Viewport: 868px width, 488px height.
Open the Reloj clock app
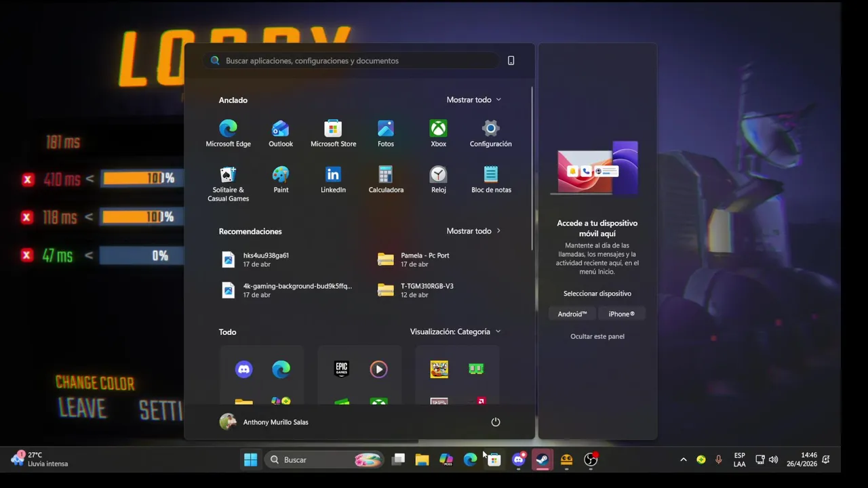pos(438,180)
